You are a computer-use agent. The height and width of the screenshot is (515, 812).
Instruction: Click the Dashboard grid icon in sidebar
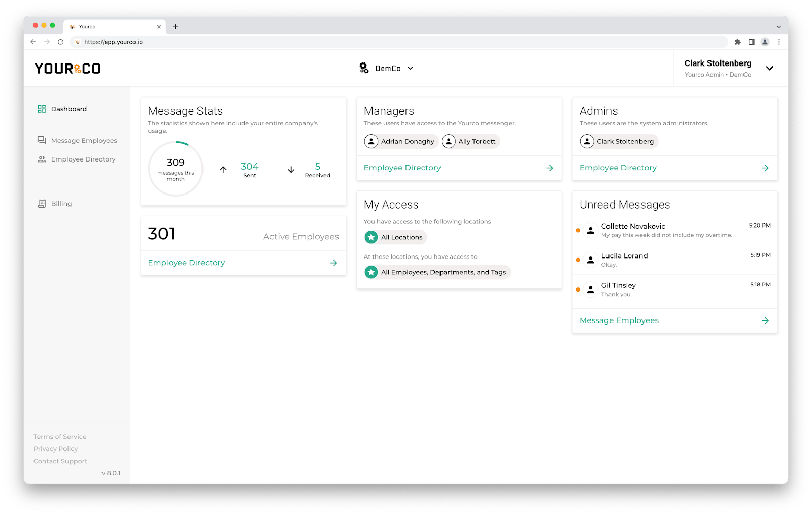[x=42, y=109]
